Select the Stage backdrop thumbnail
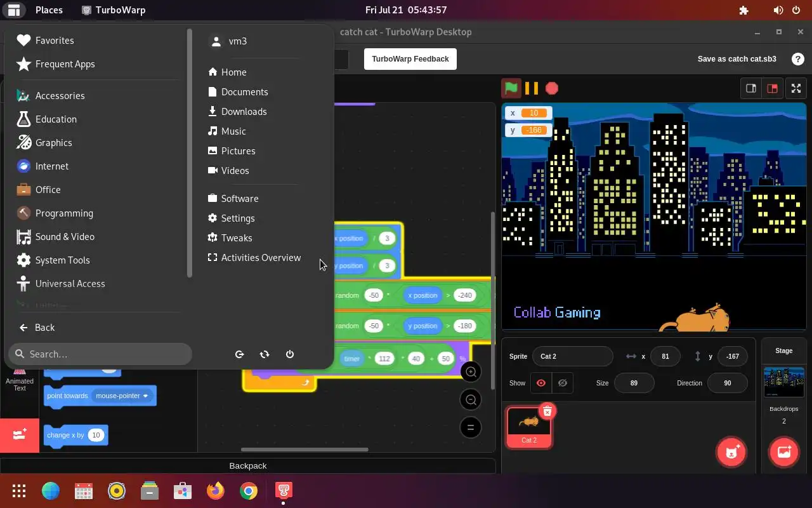812x508 pixels. [x=784, y=382]
